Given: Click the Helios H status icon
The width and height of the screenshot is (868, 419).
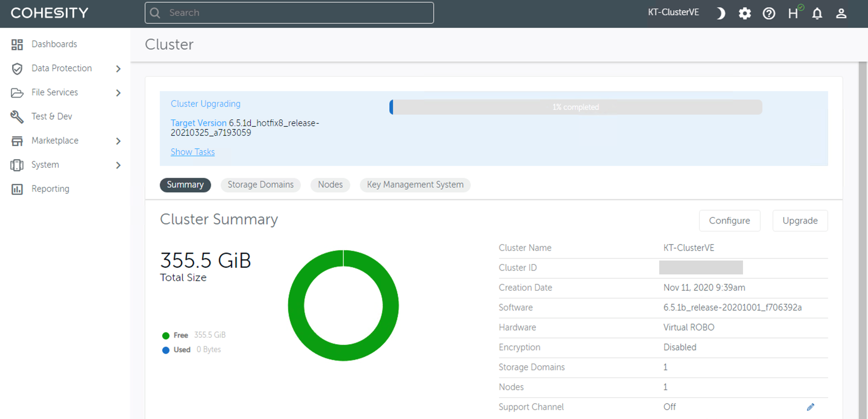Looking at the screenshot, I should (793, 13).
